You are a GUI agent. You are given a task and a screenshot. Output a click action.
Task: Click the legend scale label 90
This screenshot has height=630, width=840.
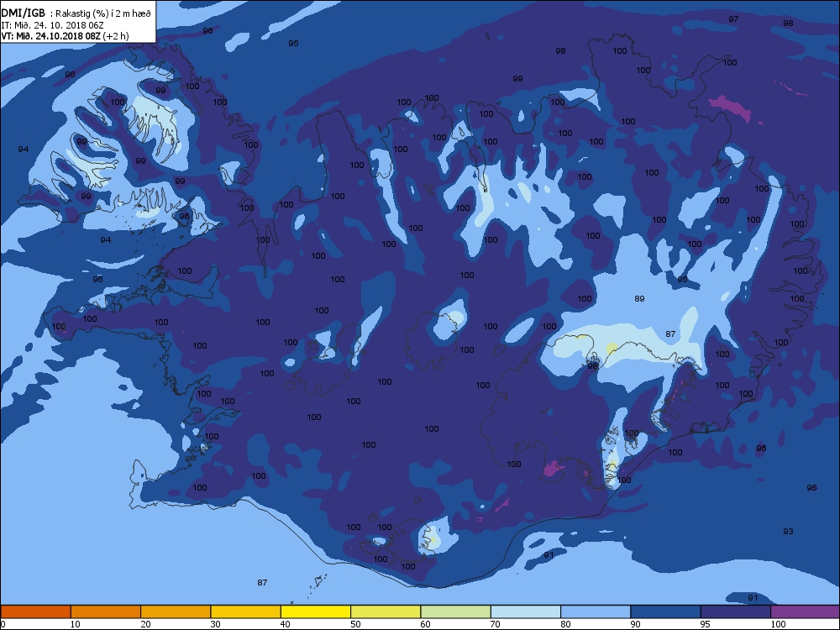click(x=635, y=624)
